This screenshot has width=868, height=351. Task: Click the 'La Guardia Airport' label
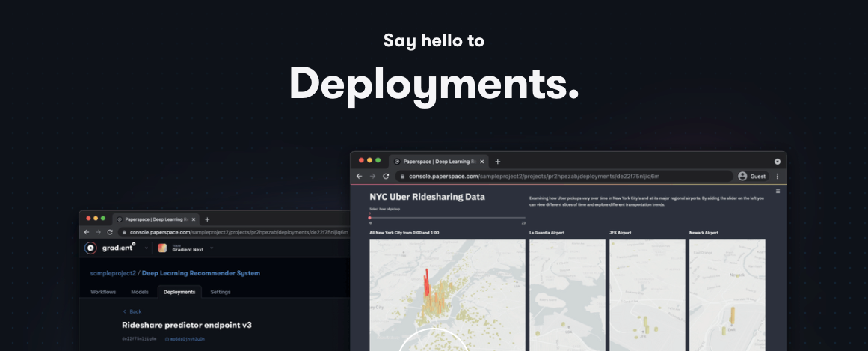click(547, 233)
